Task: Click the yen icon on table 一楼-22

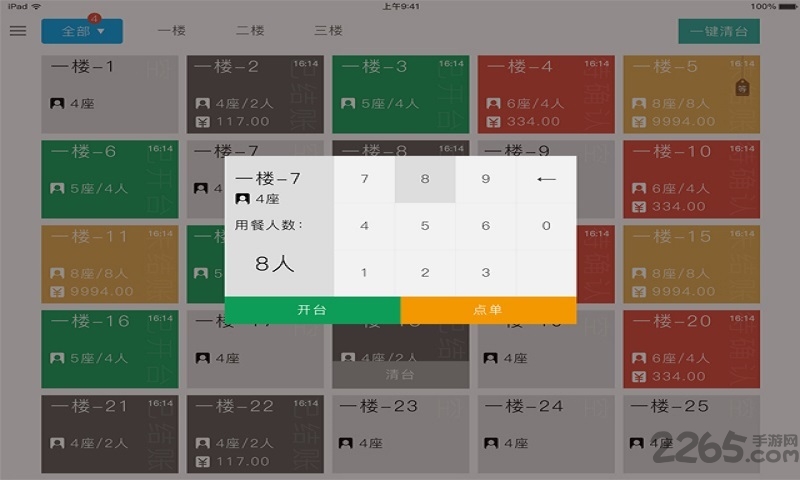Action: (x=203, y=461)
